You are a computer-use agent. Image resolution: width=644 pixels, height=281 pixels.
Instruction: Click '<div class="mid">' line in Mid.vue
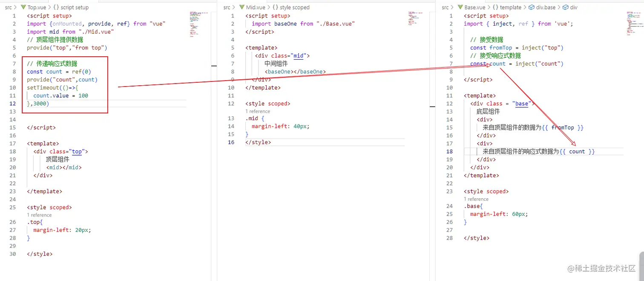[x=282, y=56]
